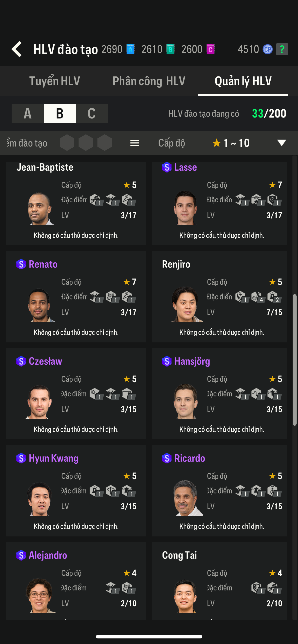Tap the magenta C training point card icon
The height and width of the screenshot is (644, 298).
click(211, 49)
